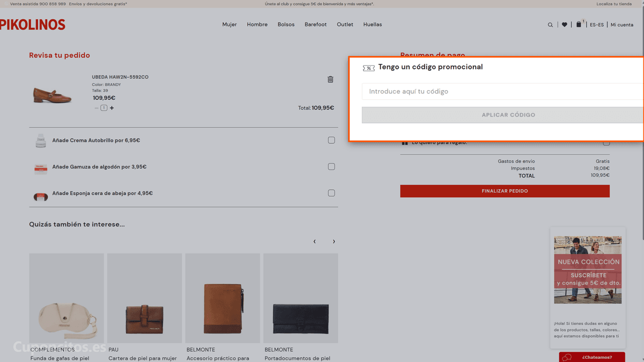Open the Belmonte brown wallet thumbnail

(x=223, y=299)
